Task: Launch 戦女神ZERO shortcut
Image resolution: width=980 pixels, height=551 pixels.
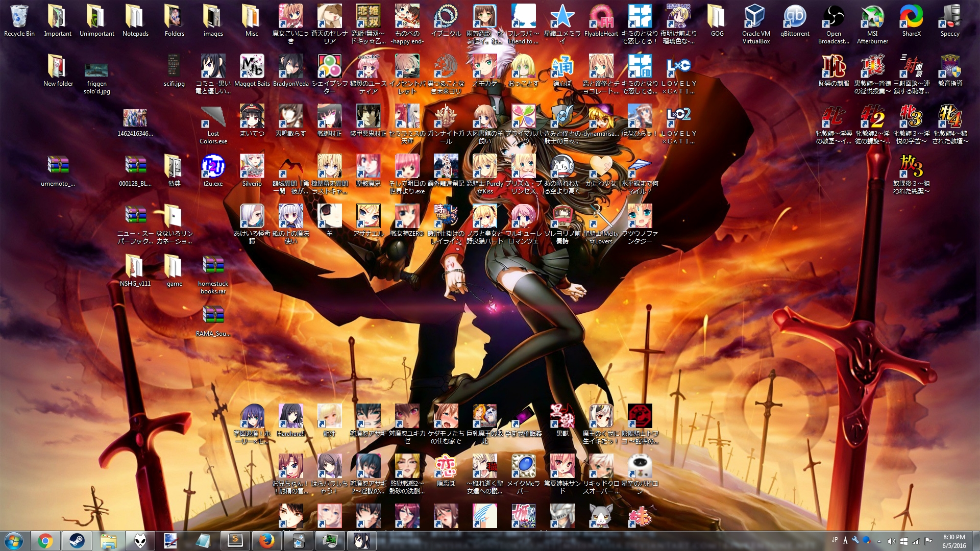Action: (407, 220)
